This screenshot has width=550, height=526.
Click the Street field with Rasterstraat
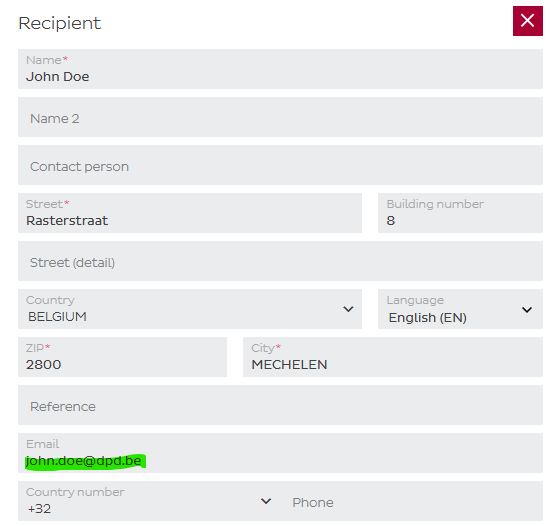[x=190, y=213]
